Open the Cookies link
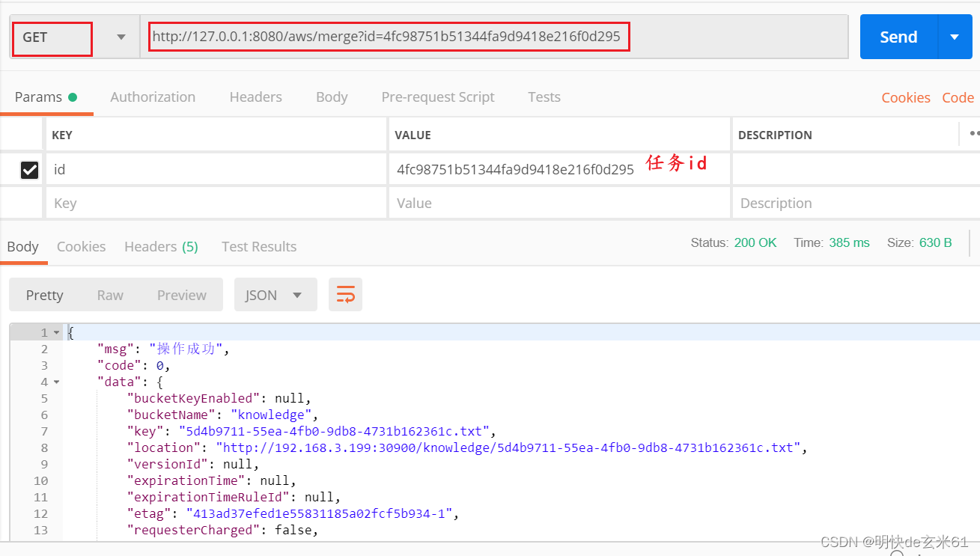 906,98
